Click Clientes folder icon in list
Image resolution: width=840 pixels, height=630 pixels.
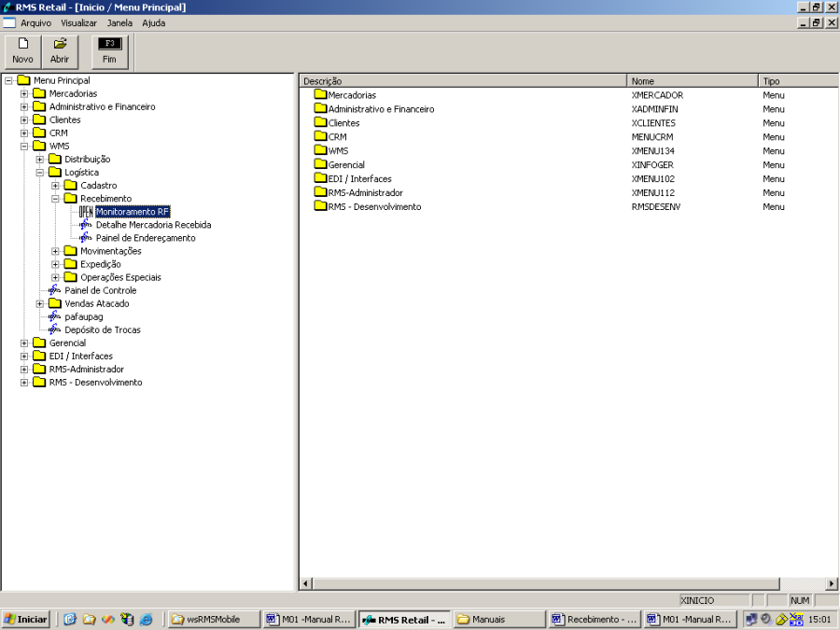pyautogui.click(x=320, y=122)
